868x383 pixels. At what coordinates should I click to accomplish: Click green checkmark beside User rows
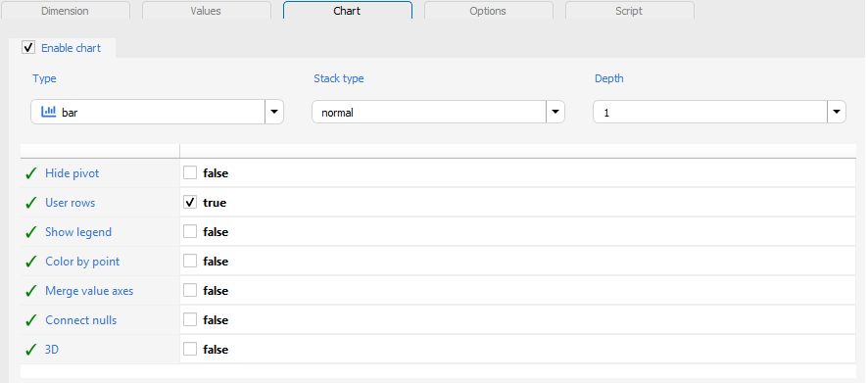[31, 203]
